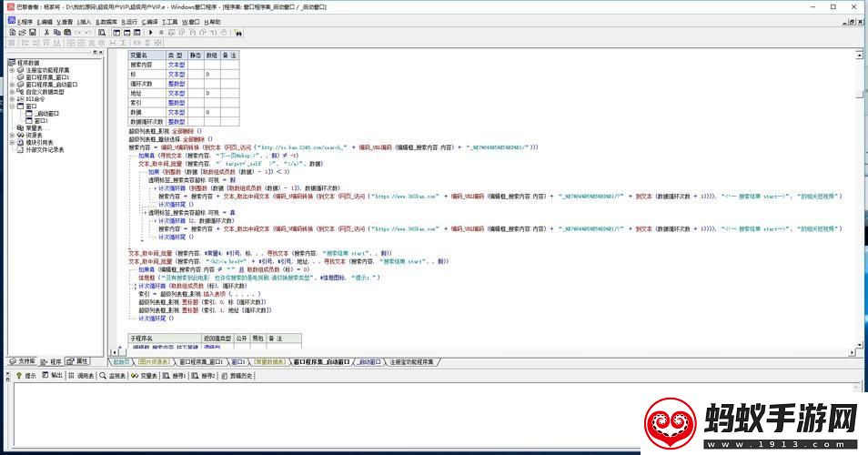The image size is (868, 455).
Task: Click the Run play arrow icon
Action: pos(150,33)
